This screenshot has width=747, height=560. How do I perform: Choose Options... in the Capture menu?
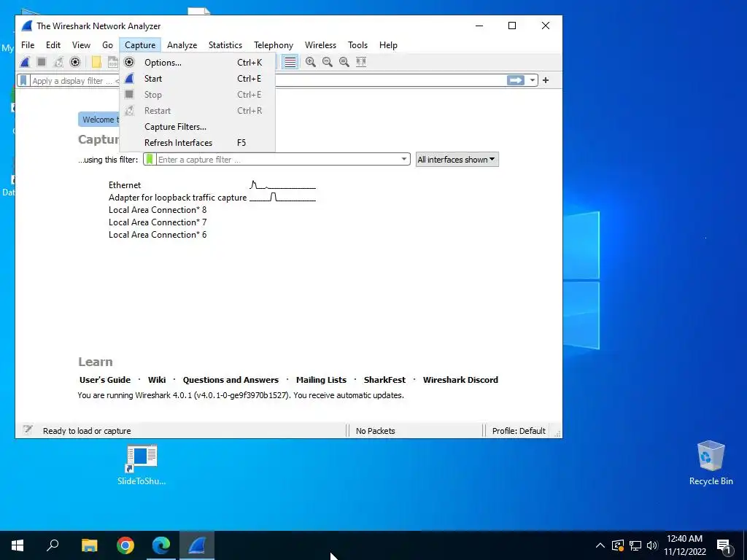pos(197,63)
